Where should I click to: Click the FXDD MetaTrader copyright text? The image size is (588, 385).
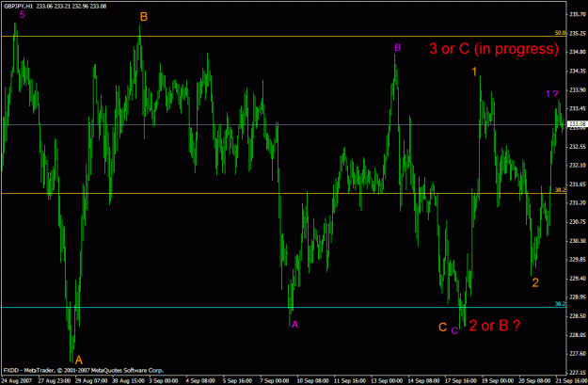click(83, 371)
